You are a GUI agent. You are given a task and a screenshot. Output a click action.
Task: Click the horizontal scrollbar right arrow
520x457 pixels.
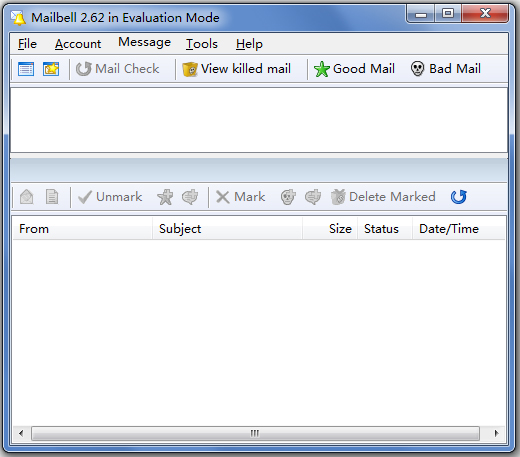coord(497,433)
